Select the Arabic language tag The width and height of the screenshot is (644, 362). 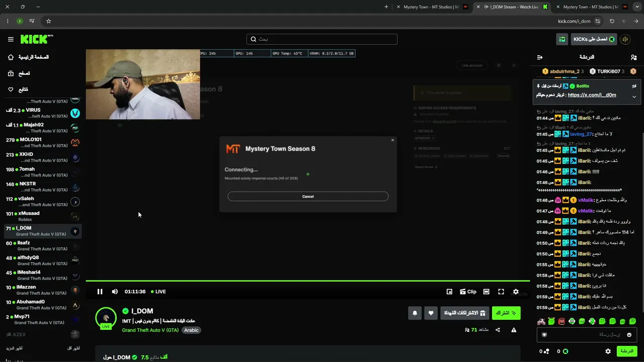click(x=191, y=330)
